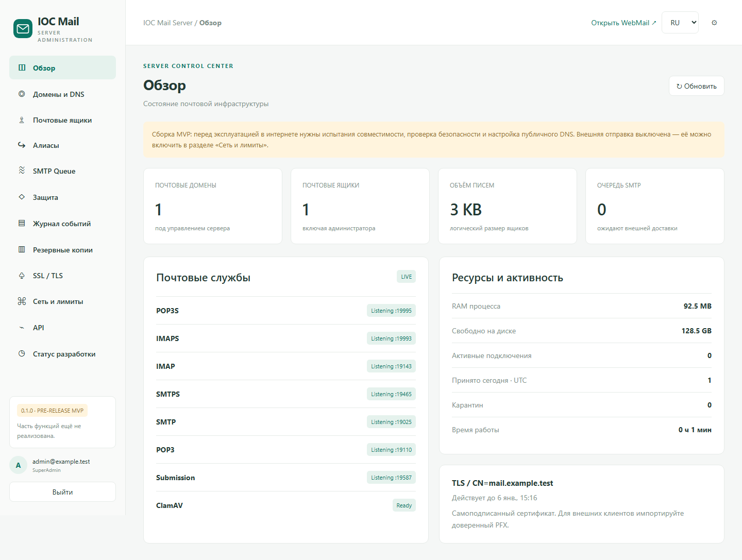Click admin@example.test account name
742x560 pixels.
[x=61, y=462]
